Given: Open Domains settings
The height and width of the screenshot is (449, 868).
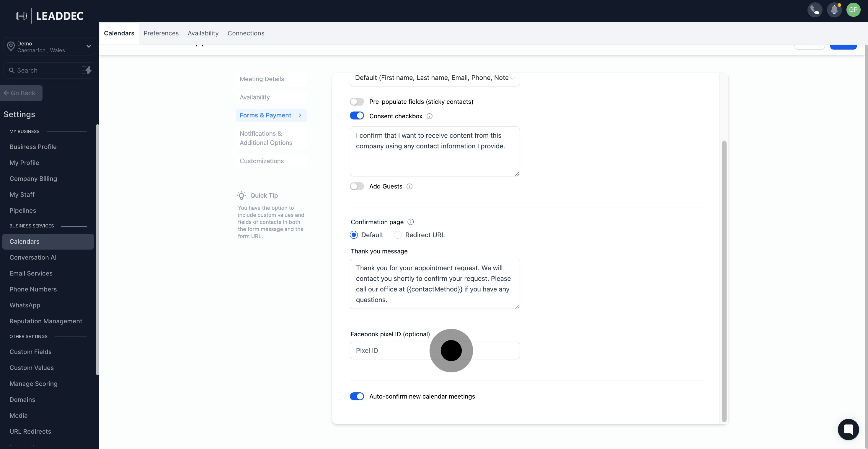Looking at the screenshot, I should [22, 399].
